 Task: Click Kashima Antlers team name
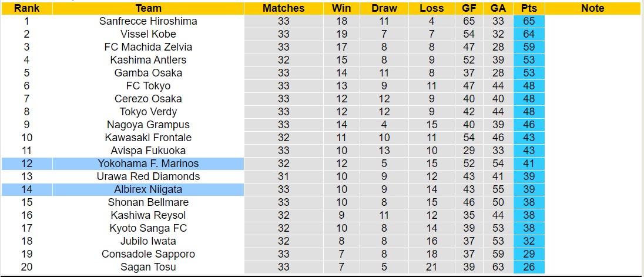click(x=148, y=60)
